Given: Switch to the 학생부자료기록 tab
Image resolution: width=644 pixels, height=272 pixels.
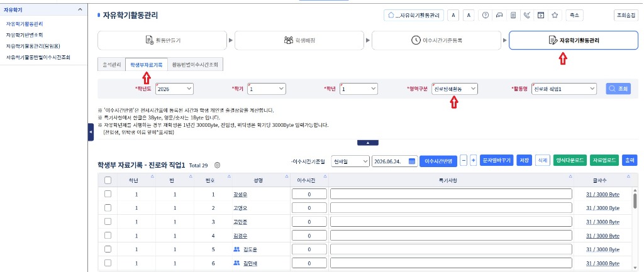Looking at the screenshot, I should (x=146, y=65).
